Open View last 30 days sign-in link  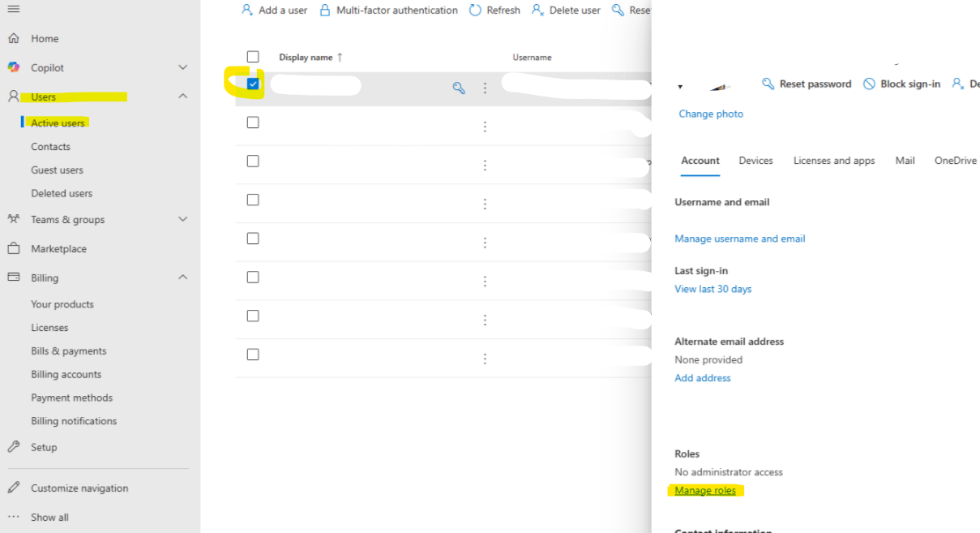[x=713, y=289]
